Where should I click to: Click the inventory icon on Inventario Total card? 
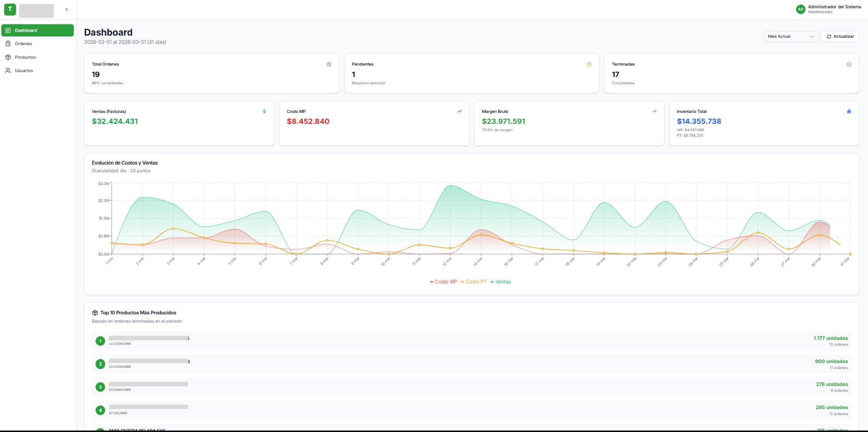click(x=849, y=112)
